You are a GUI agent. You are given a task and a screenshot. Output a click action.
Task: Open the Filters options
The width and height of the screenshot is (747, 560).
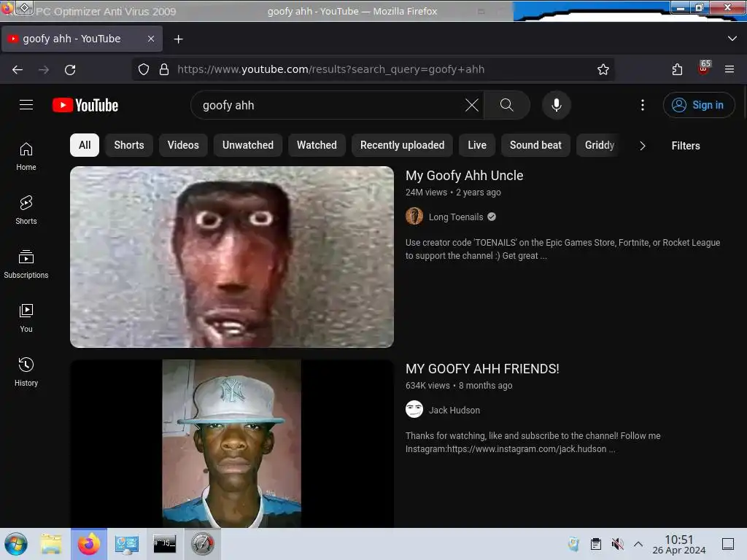[x=686, y=146]
